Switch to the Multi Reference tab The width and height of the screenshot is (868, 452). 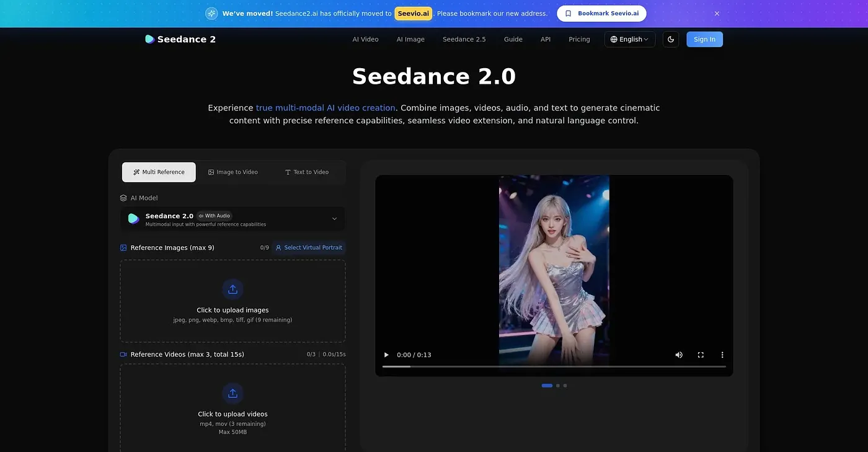tap(159, 172)
